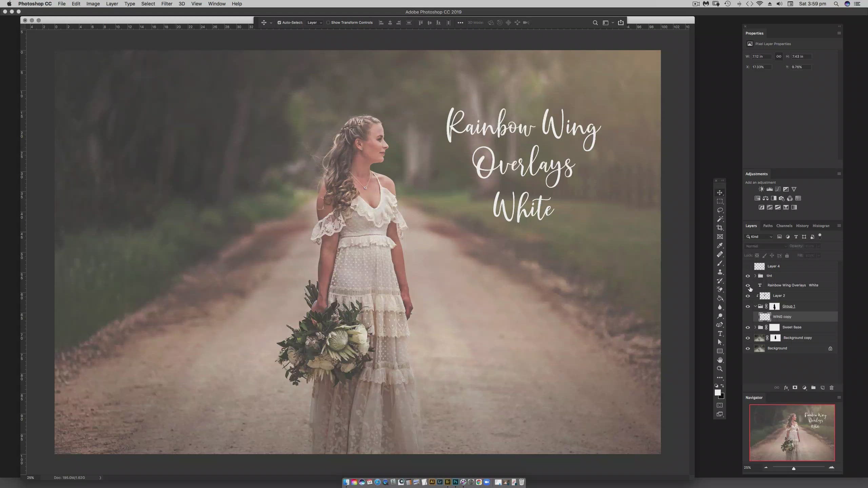
Task: Enable Show Transform Controls checkbox
Action: click(x=328, y=23)
